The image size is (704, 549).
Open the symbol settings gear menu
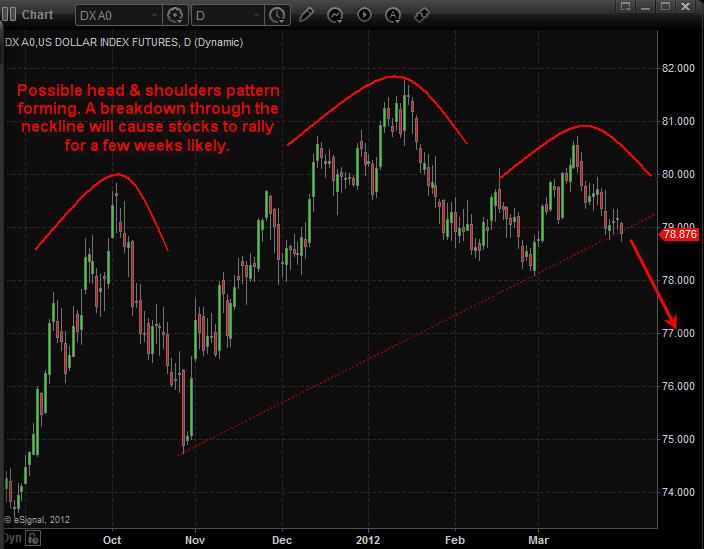175,16
